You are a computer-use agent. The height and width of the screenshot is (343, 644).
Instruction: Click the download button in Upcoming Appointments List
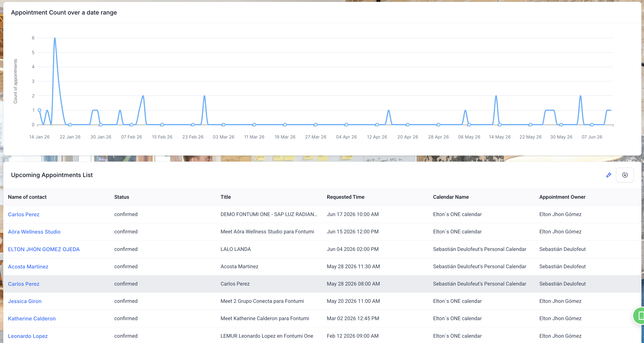tap(625, 175)
